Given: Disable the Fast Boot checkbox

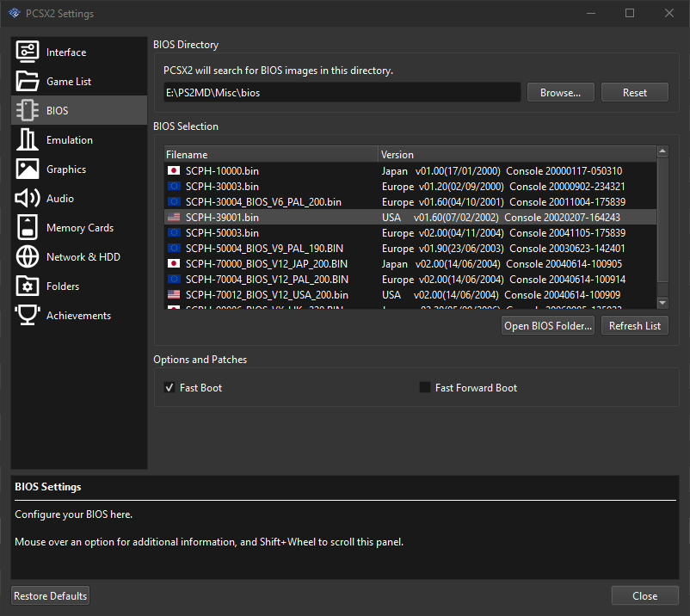Looking at the screenshot, I should (x=169, y=387).
